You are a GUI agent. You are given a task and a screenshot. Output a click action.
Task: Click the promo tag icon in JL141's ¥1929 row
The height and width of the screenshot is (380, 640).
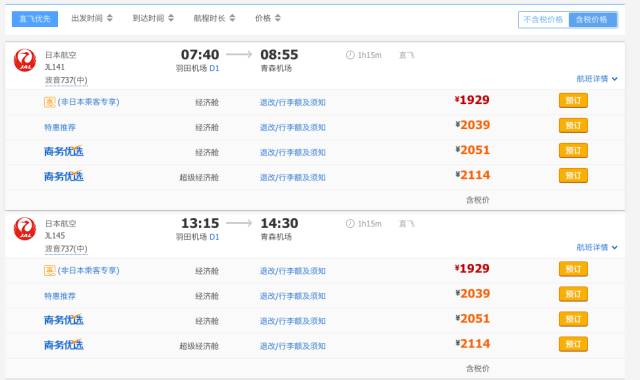(x=49, y=102)
